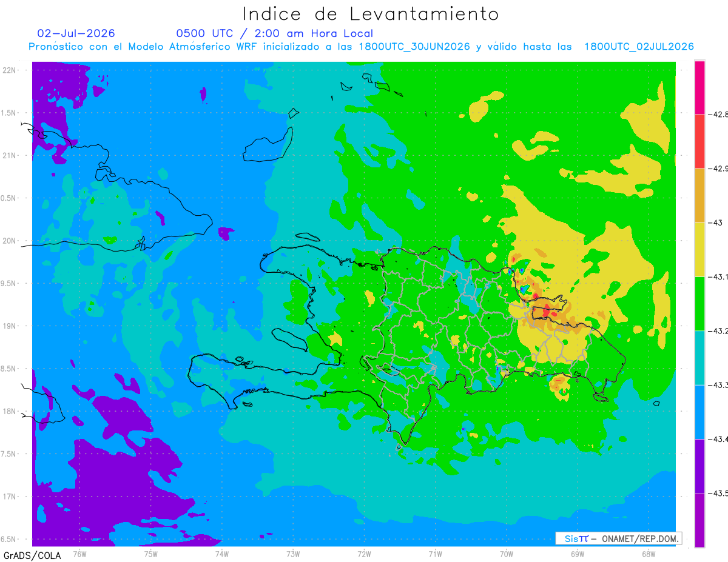Click the pink top legend color swatch
This screenshot has height=562, width=728.
pos(699,87)
